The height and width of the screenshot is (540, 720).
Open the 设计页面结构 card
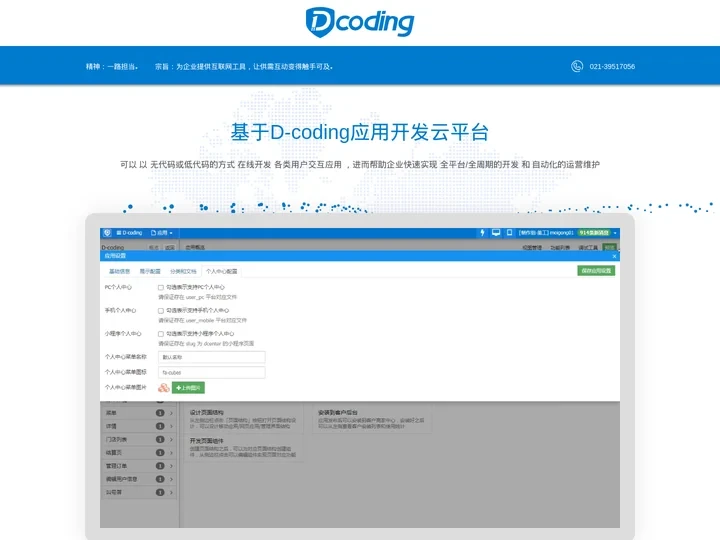tap(243, 419)
